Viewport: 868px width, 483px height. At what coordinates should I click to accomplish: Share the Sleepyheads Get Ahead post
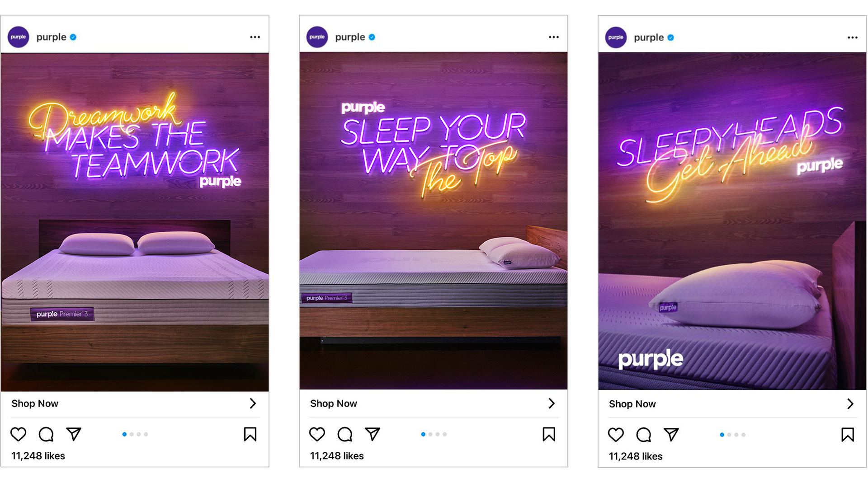tap(671, 435)
